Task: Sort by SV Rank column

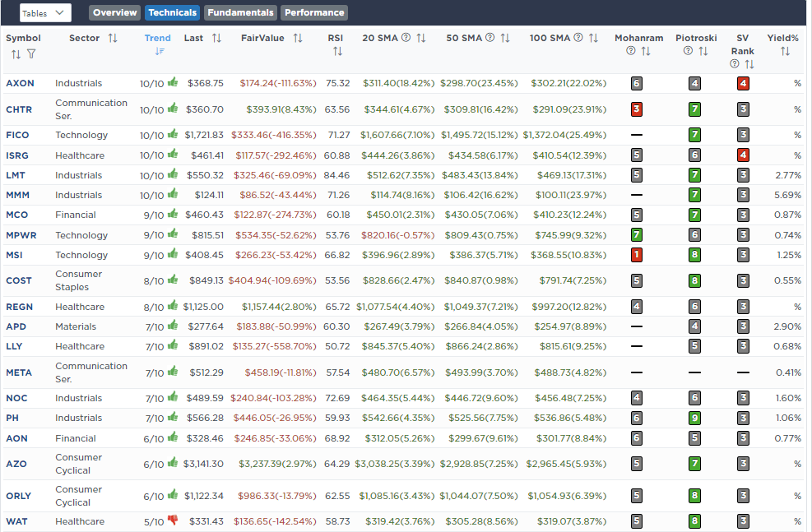Action: click(749, 64)
